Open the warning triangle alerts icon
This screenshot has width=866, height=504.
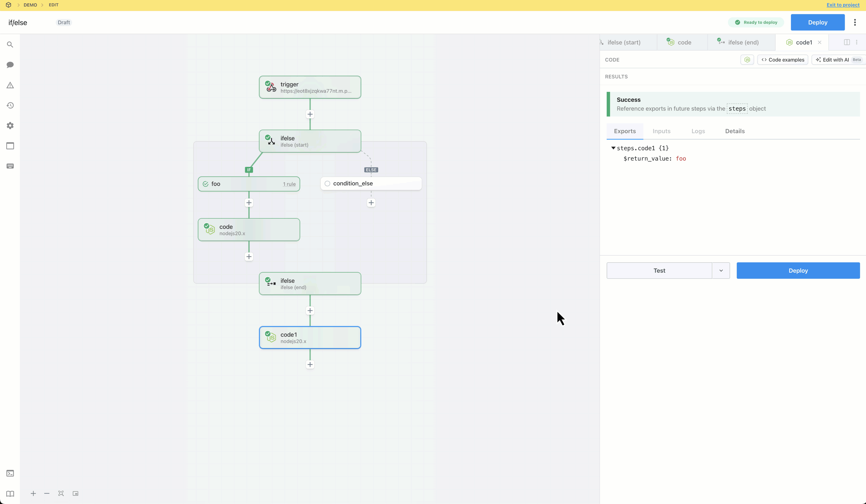pos(10,85)
